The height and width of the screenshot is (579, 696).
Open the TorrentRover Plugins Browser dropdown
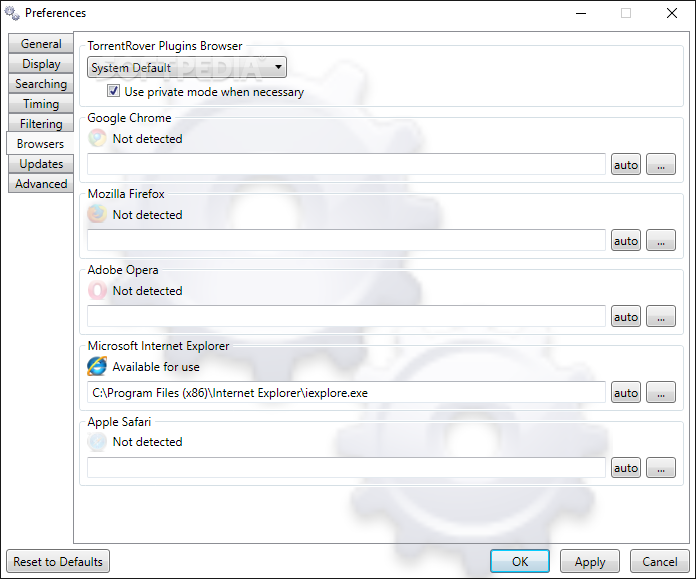pos(187,67)
